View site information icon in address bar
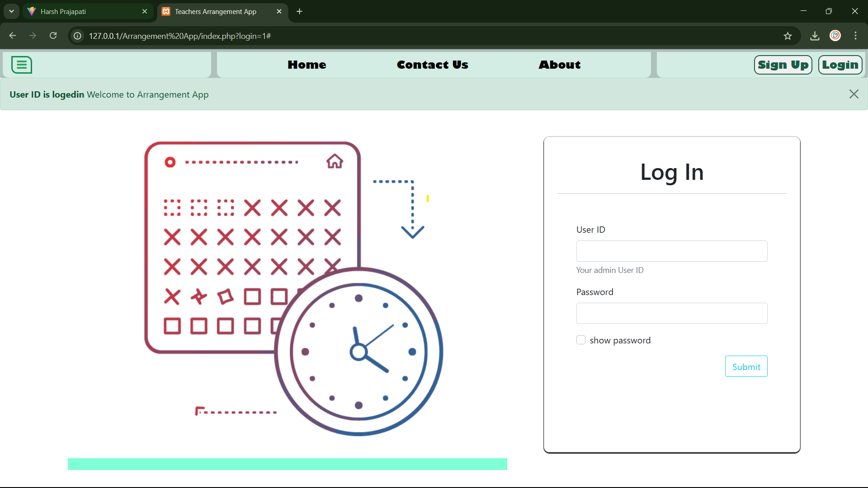Image resolution: width=868 pixels, height=488 pixels. click(78, 36)
